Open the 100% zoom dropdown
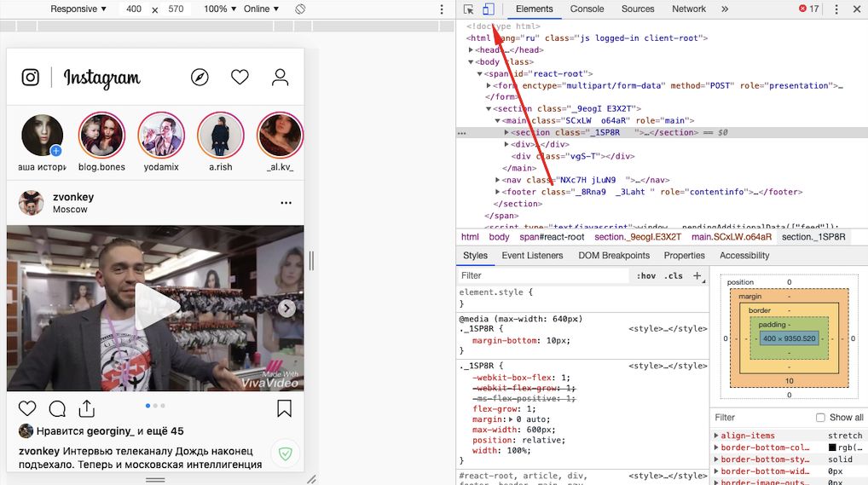This screenshot has height=485, width=868. pos(220,9)
